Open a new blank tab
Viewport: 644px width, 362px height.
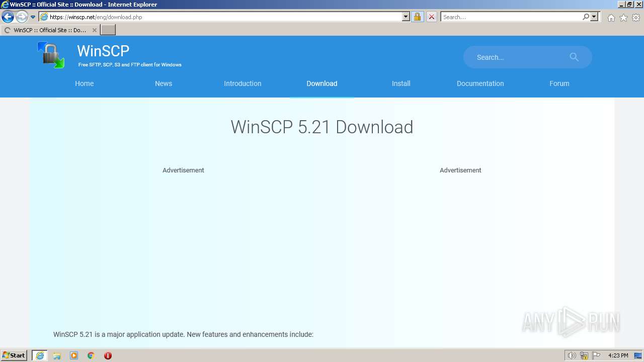tap(108, 30)
